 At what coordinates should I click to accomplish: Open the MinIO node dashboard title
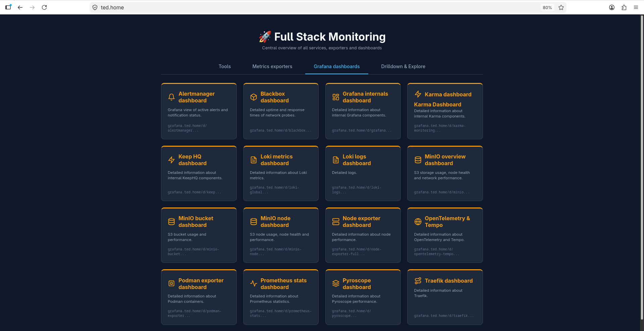pos(275,222)
